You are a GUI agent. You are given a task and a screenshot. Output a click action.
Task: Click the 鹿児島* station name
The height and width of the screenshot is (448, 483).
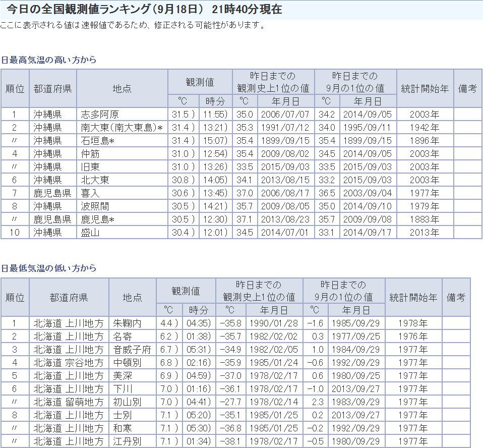(98, 219)
